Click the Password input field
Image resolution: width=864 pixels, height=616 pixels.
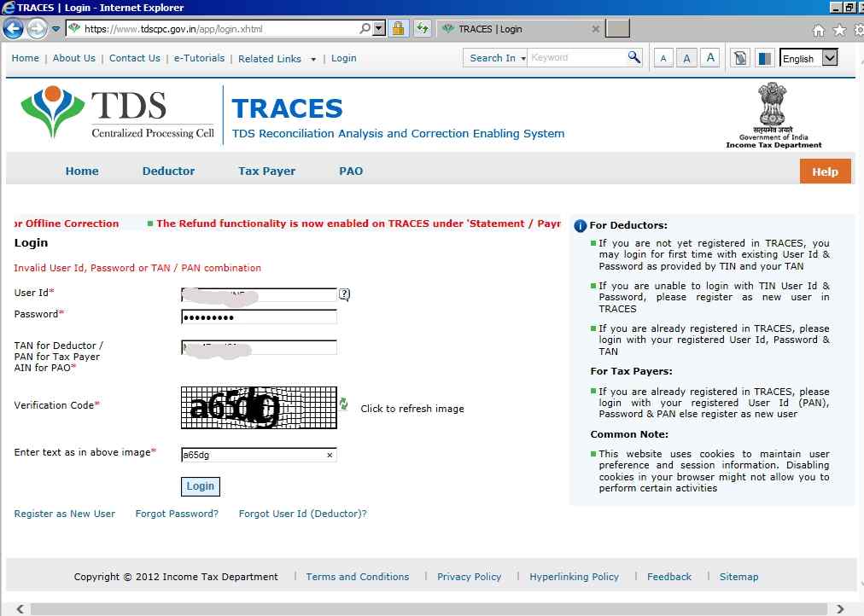click(259, 317)
